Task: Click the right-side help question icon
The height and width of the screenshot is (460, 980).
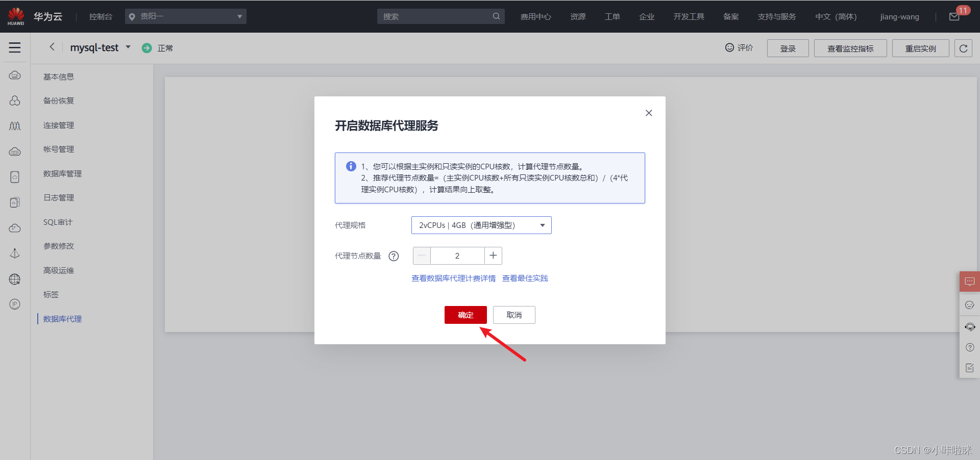Action: click(970, 347)
